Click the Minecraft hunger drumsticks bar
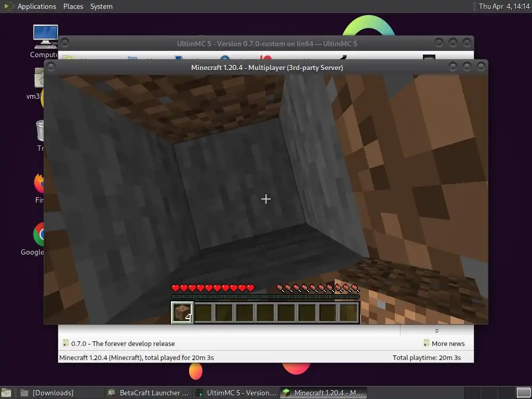532x399 pixels. pos(317,288)
